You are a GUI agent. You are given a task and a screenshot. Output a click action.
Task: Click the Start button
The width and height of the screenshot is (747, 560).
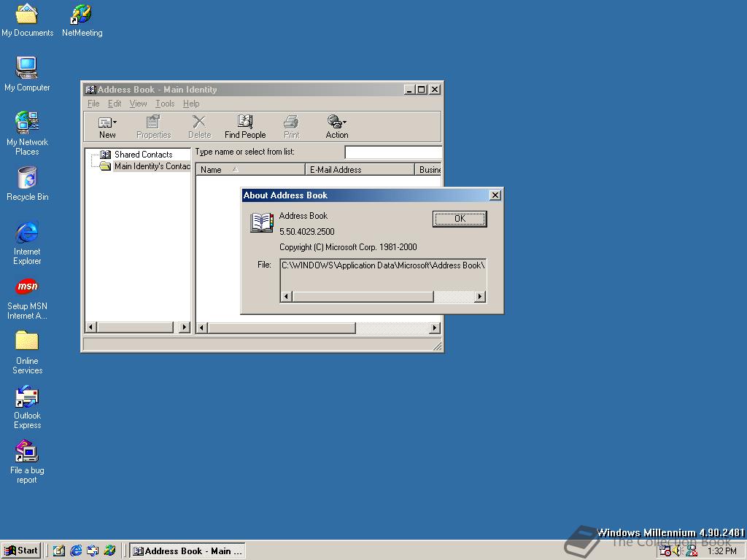click(x=20, y=551)
